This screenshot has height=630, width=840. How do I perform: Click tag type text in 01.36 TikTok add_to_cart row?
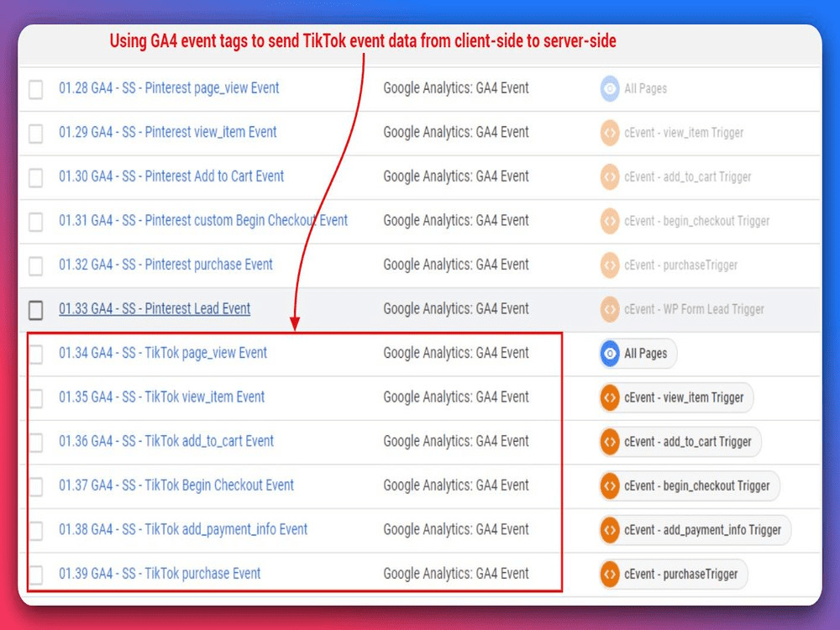click(x=456, y=441)
